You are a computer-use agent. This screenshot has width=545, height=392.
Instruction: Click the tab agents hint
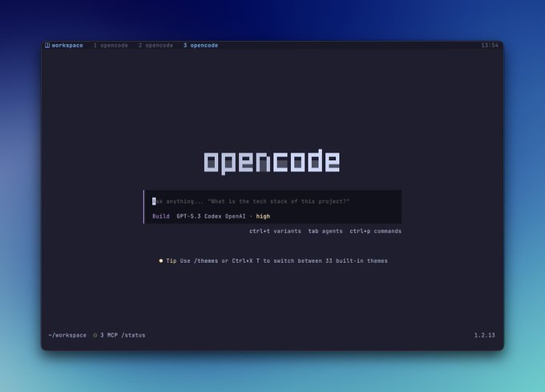(x=325, y=231)
